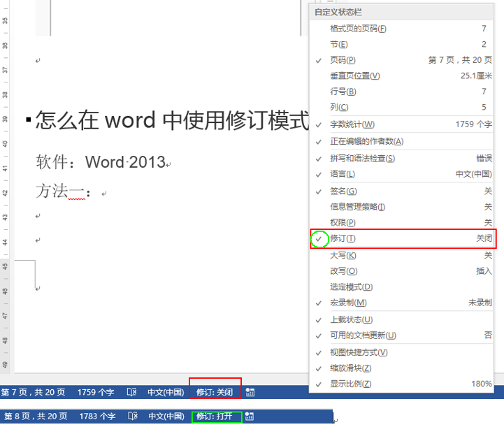504x427 pixels.
Task: Click the macro recording icon in status bar
Action: tap(250, 392)
